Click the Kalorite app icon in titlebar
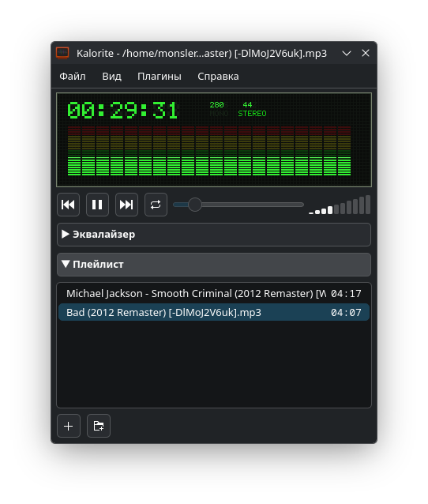 62,53
